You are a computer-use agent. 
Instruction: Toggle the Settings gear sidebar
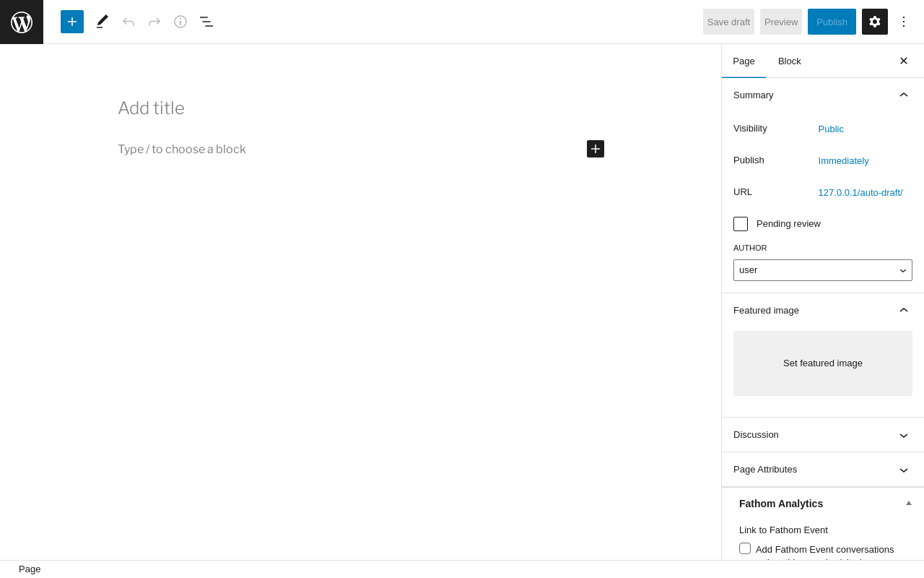pyautogui.click(x=875, y=22)
